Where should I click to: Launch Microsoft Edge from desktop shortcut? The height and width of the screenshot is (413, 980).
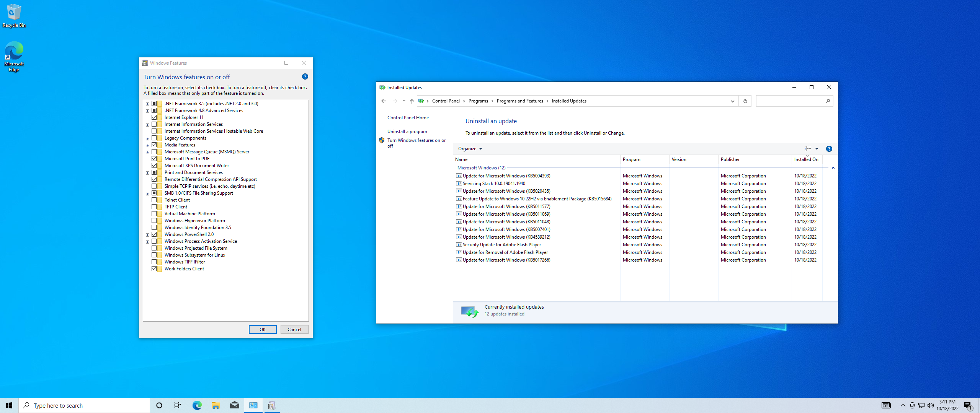pos(14,57)
